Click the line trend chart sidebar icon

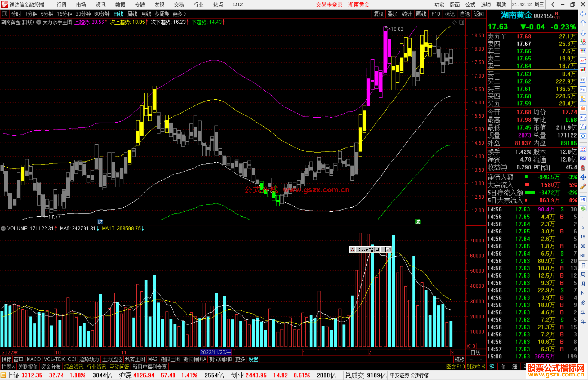pyautogui.click(x=583, y=61)
